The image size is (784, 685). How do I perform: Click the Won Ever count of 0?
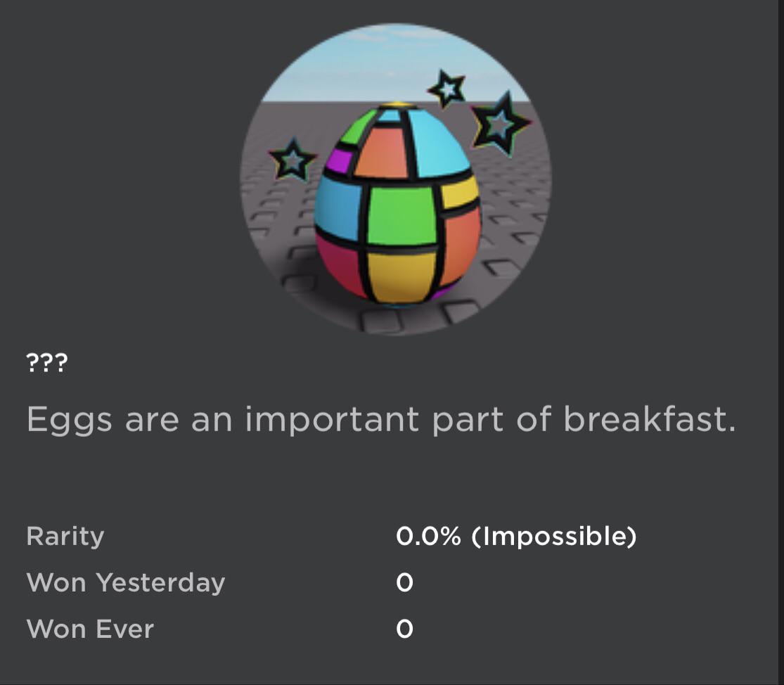pyautogui.click(x=404, y=629)
